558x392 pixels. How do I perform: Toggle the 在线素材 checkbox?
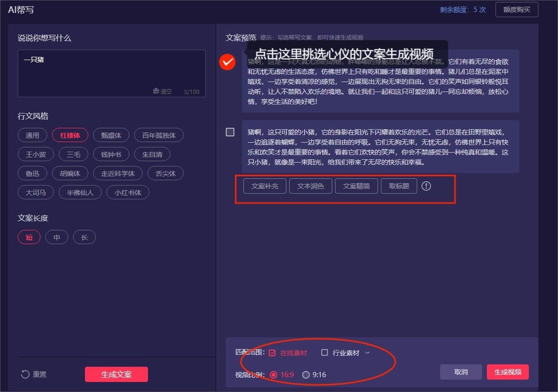click(272, 352)
